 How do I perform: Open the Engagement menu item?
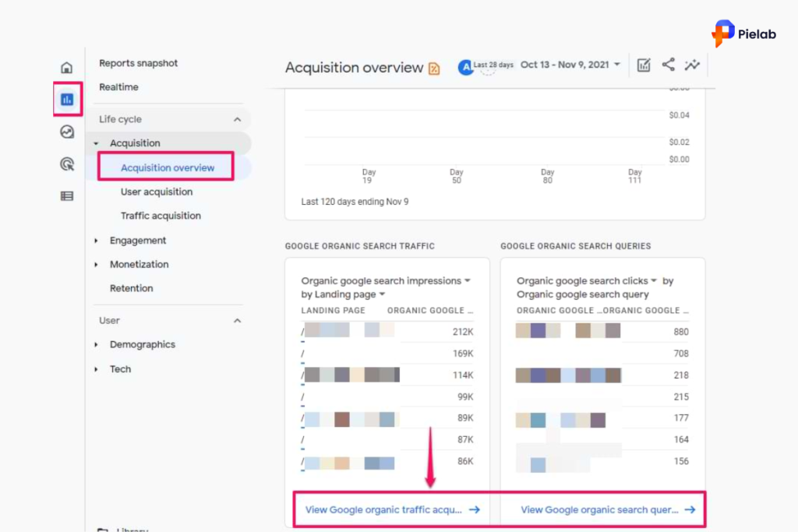pyautogui.click(x=138, y=241)
